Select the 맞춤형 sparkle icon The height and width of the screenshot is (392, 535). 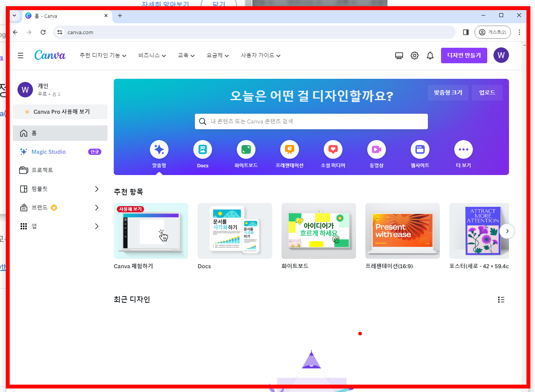(159, 149)
